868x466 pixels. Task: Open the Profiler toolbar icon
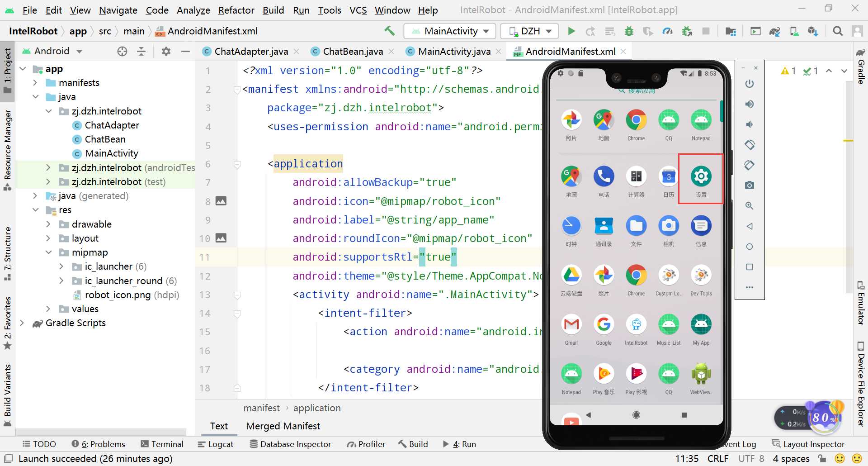pyautogui.click(x=667, y=31)
